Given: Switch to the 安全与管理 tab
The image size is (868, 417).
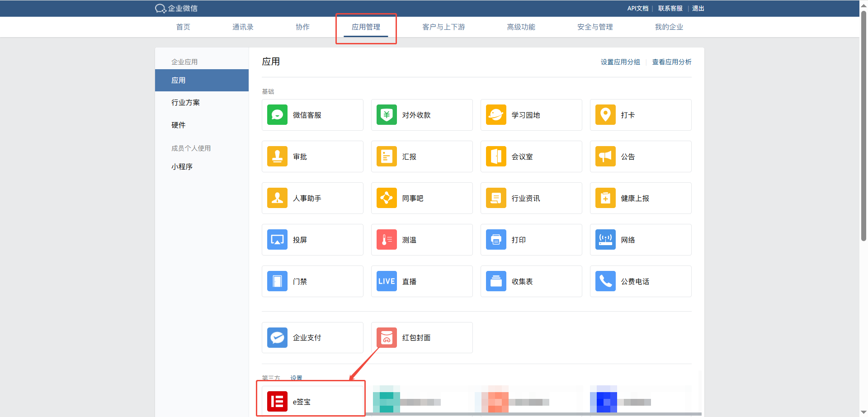Looking at the screenshot, I should click(x=595, y=27).
